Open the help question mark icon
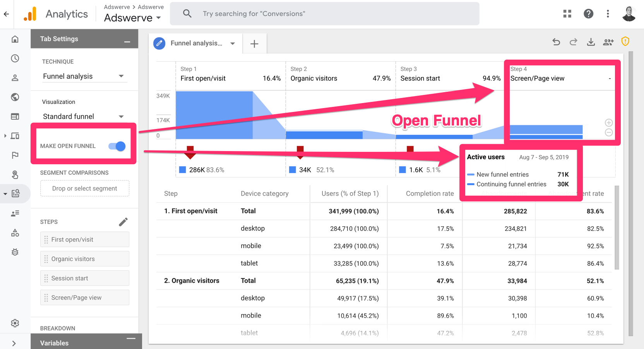The width and height of the screenshot is (644, 349). click(588, 14)
